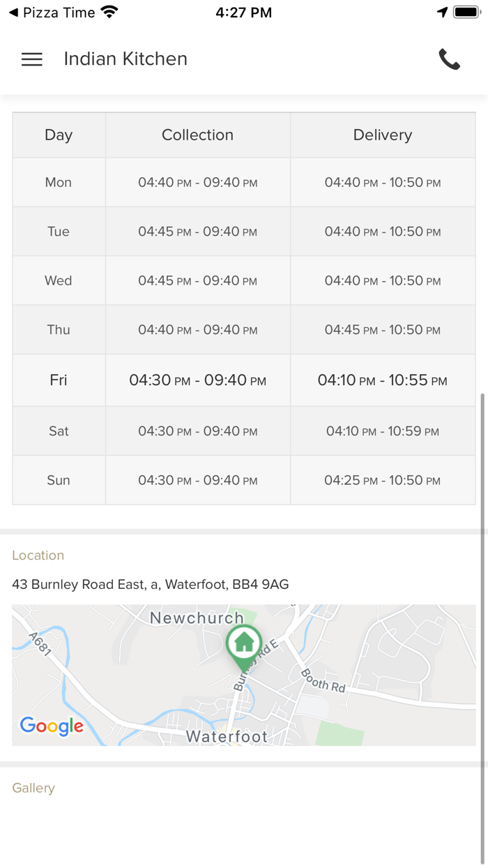Image resolution: width=488 pixels, height=868 pixels.
Task: Open the hamburger navigation menu
Action: coord(32,59)
